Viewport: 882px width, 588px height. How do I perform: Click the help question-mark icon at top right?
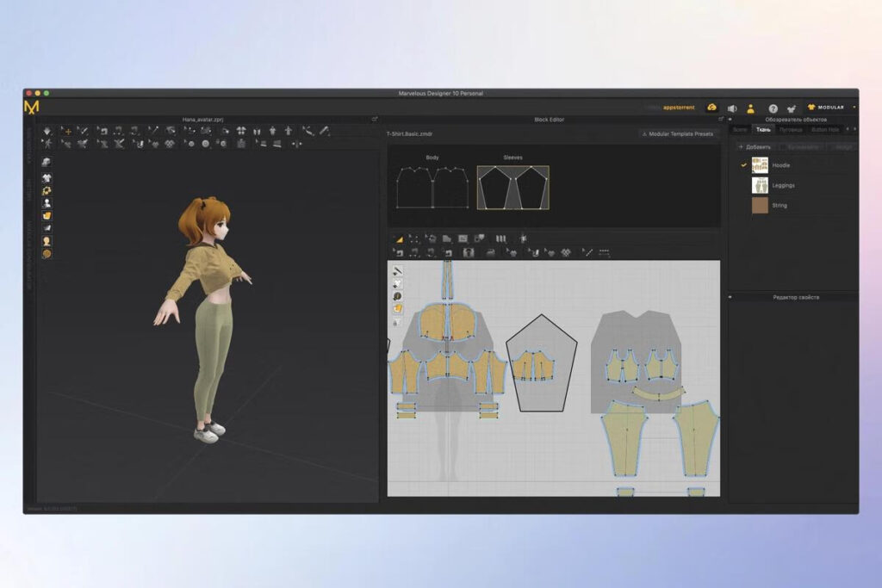(773, 108)
